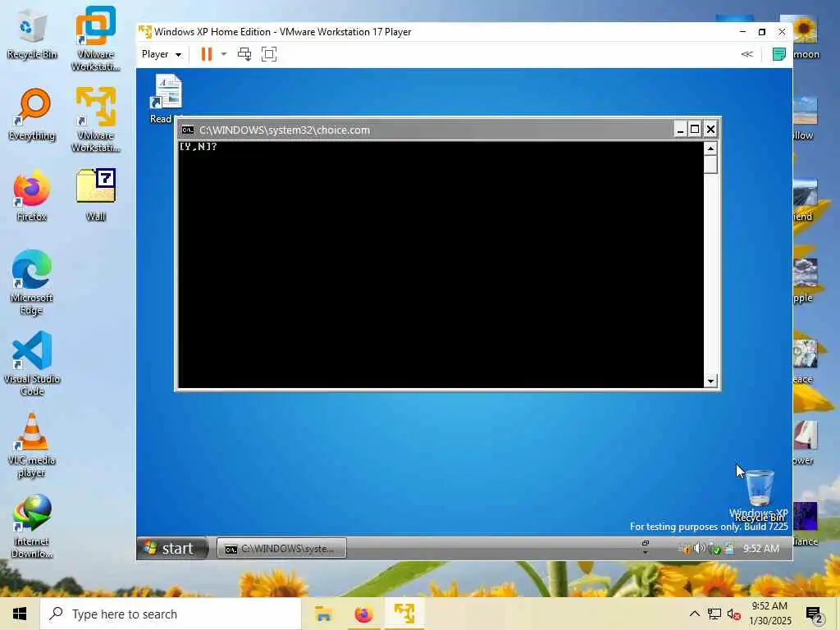The image size is (840, 630).
Task: Open the VMware notes/message icon
Action: tap(779, 54)
